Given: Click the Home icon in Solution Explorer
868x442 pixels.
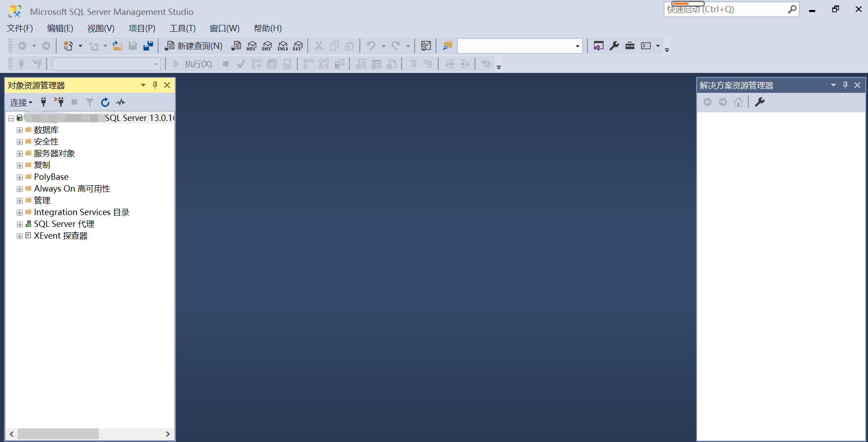Looking at the screenshot, I should click(x=738, y=102).
